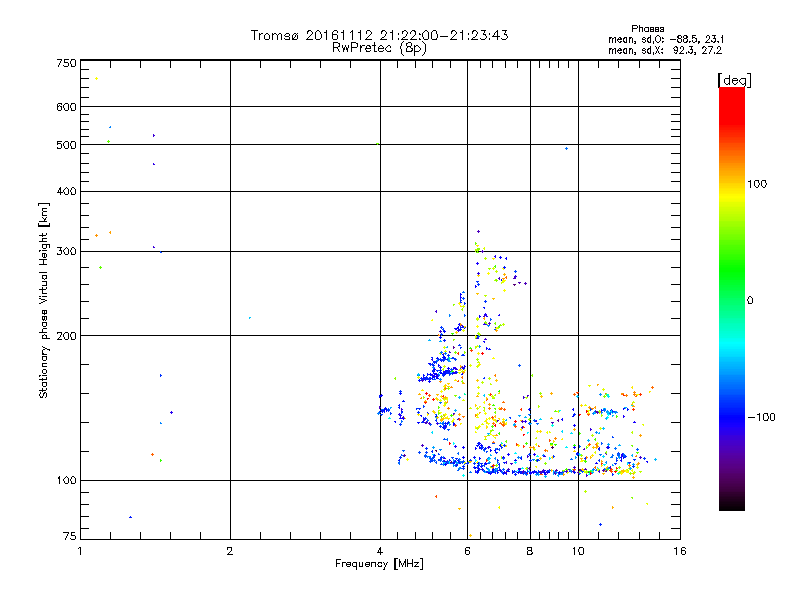Screen dimensions: 800x600
Task: Click the title "Tromsø 20161112 21:22:00-21:23:43"
Action: coord(379,35)
